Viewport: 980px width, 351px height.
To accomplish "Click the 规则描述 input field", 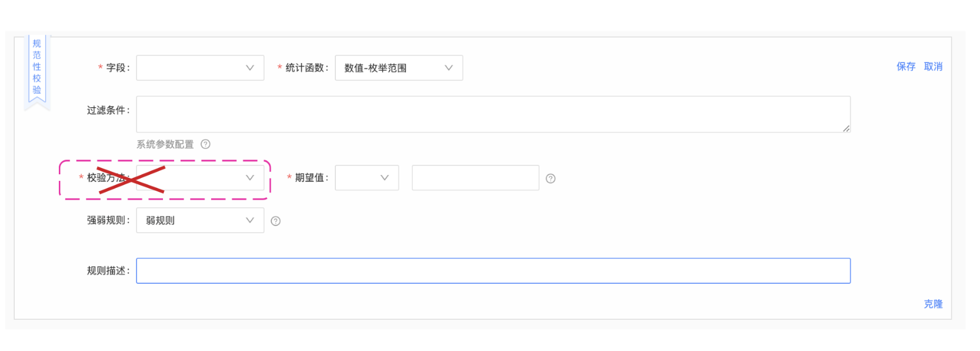I will [x=494, y=271].
